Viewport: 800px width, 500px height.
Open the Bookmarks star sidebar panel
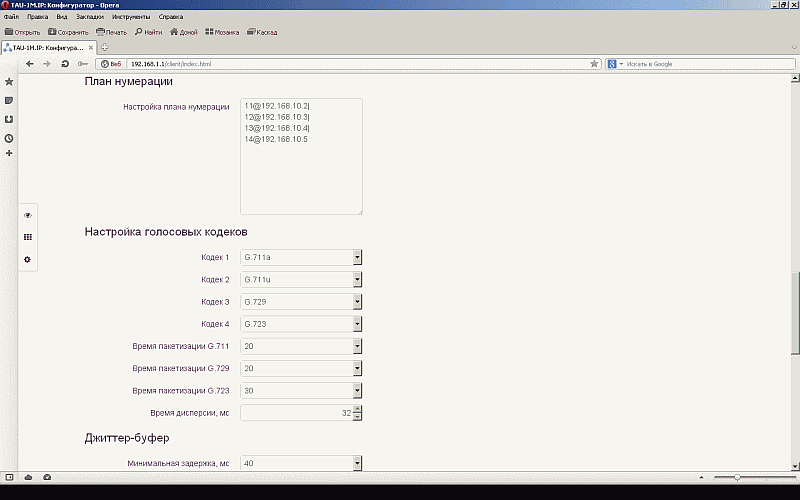click(x=9, y=82)
